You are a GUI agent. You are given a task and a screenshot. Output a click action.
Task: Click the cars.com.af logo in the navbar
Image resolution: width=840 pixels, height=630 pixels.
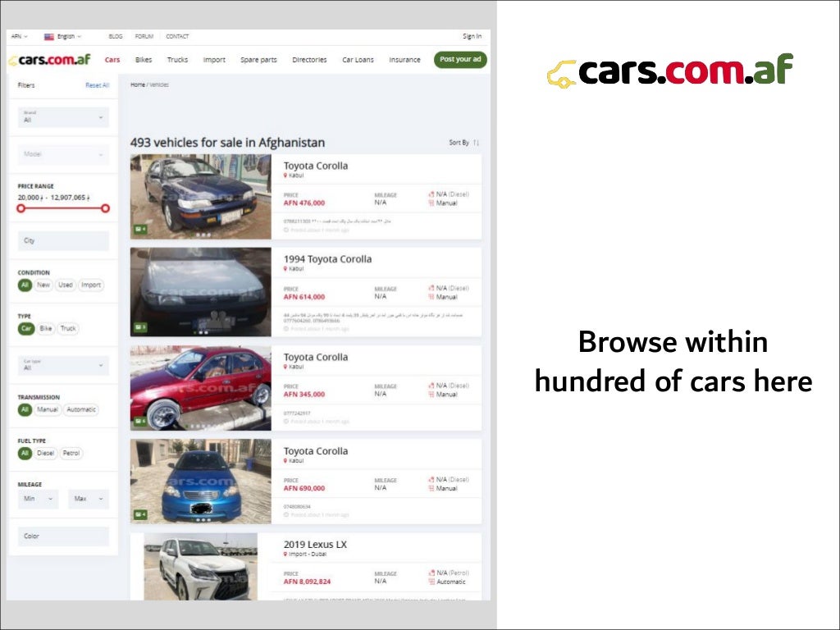coord(50,60)
